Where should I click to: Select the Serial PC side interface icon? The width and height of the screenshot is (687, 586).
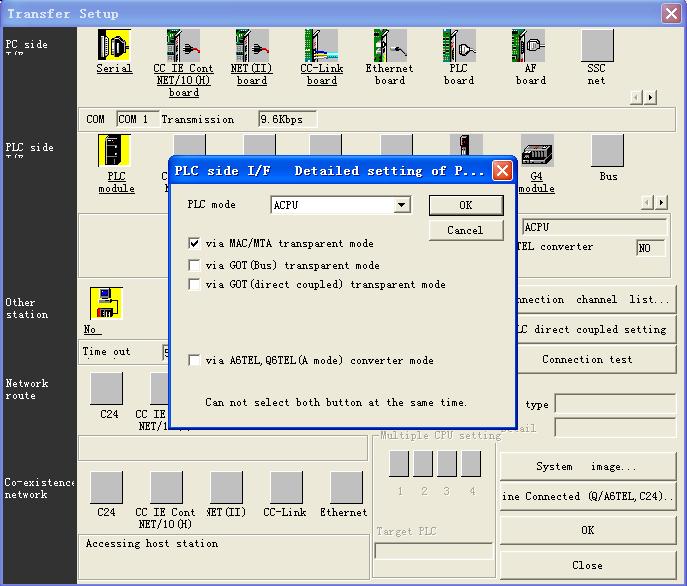point(114,46)
